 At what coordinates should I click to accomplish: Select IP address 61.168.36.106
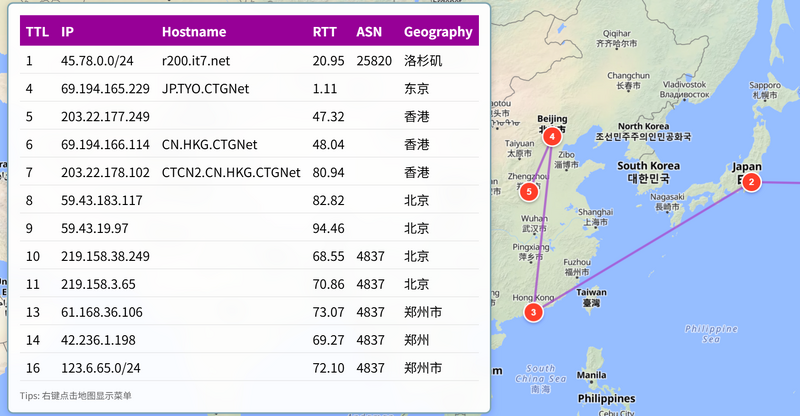pos(102,312)
